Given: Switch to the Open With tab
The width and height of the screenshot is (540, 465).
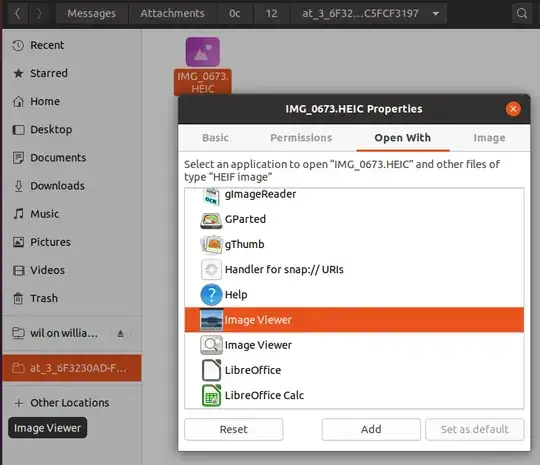Looking at the screenshot, I should pos(403,138).
